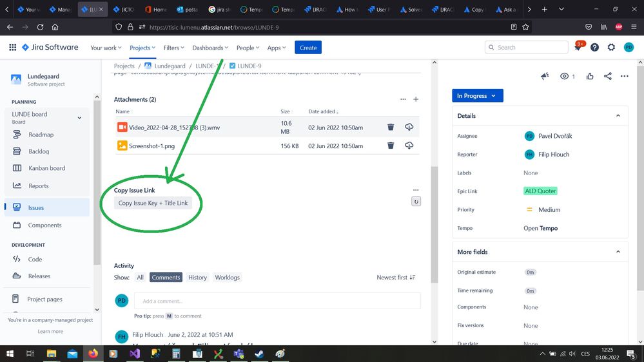Change sort order Newest first
This screenshot has height=362, width=644.
point(396,278)
